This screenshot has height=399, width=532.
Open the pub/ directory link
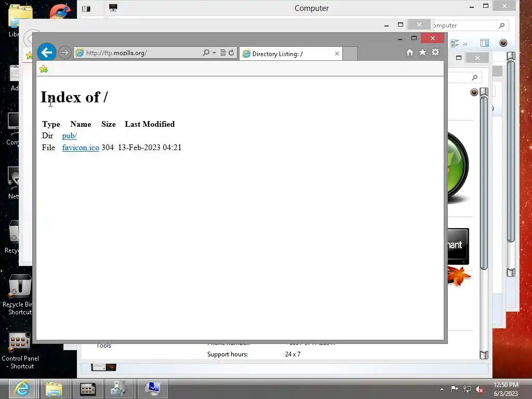69,136
